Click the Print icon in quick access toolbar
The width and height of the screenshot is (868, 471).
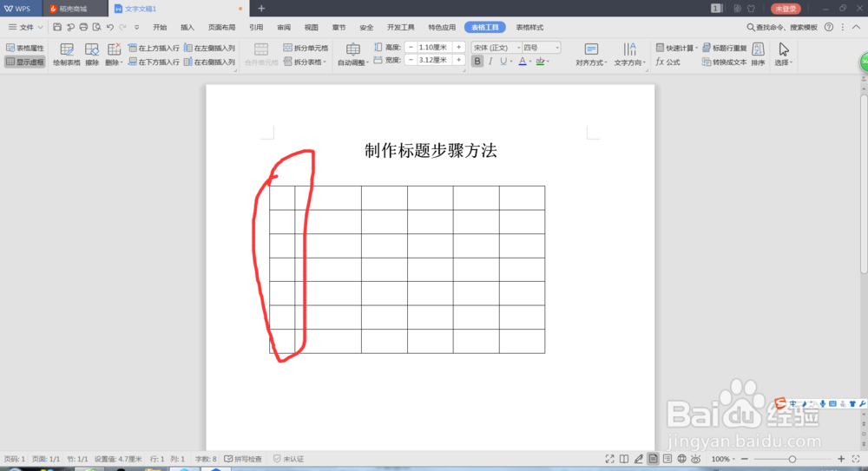pos(83,27)
